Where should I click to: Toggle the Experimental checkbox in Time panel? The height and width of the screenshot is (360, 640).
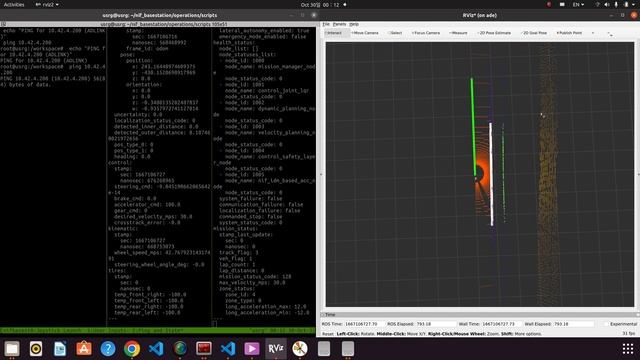[x=607, y=324]
